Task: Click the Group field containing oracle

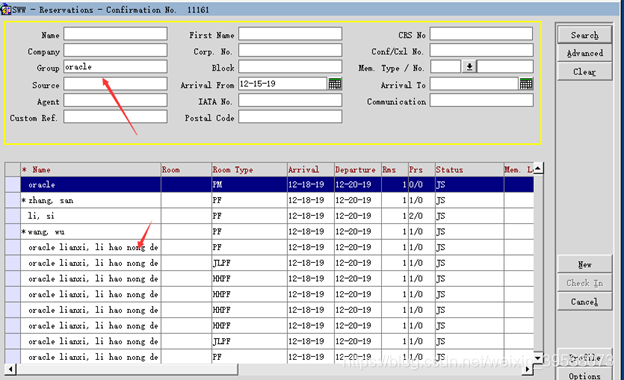Action: pos(115,67)
